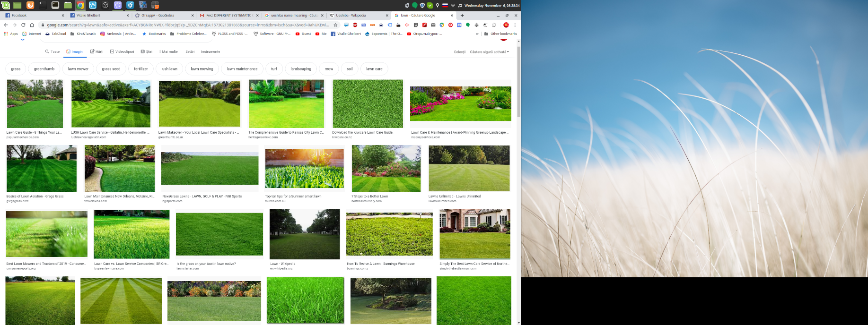This screenshot has height=325, width=868.
Task: Open the system monitor panel icon
Action: click(x=93, y=5)
